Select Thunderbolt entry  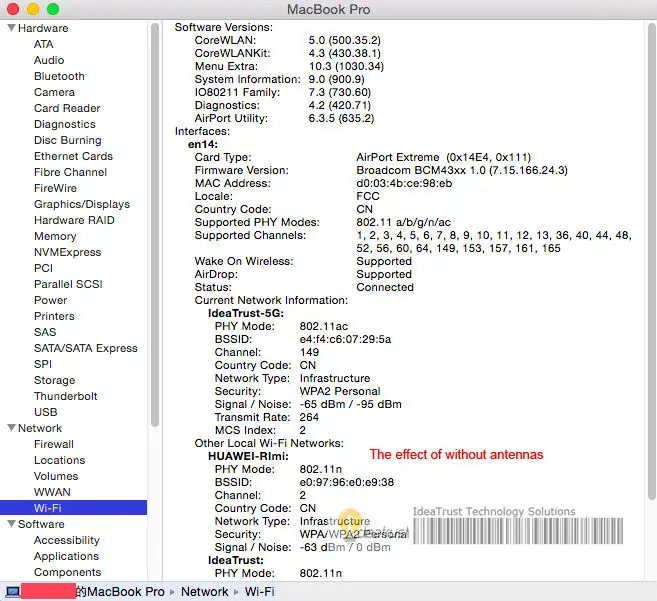point(65,396)
